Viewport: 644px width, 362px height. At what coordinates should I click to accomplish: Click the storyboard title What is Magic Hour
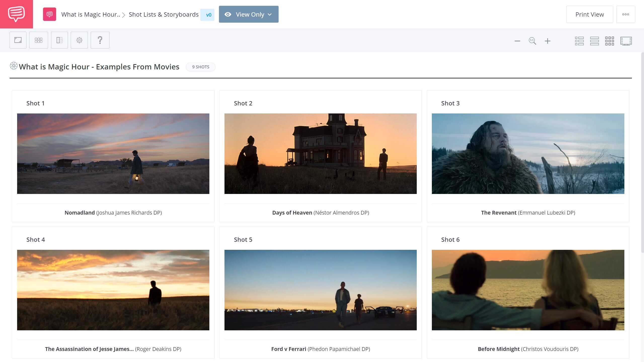click(x=99, y=67)
